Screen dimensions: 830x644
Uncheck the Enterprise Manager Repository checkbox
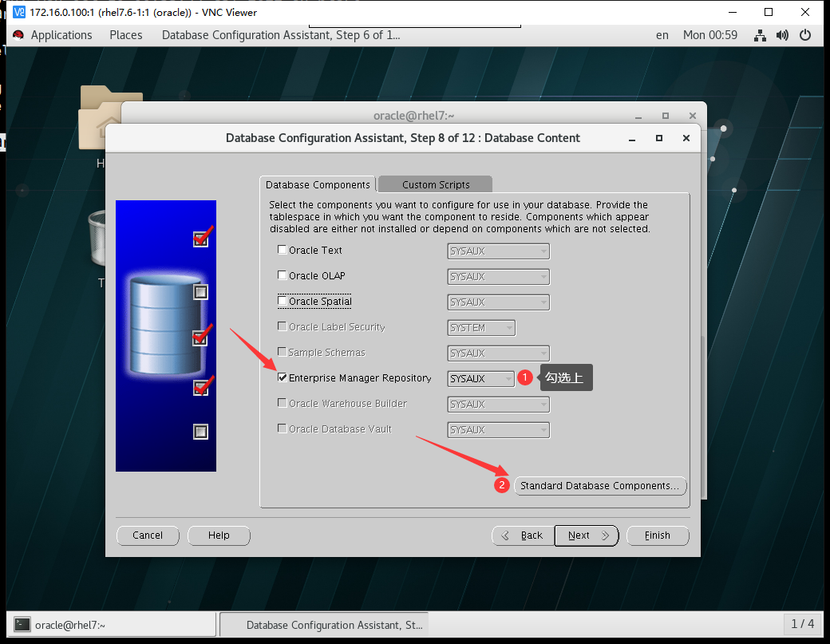tap(283, 377)
